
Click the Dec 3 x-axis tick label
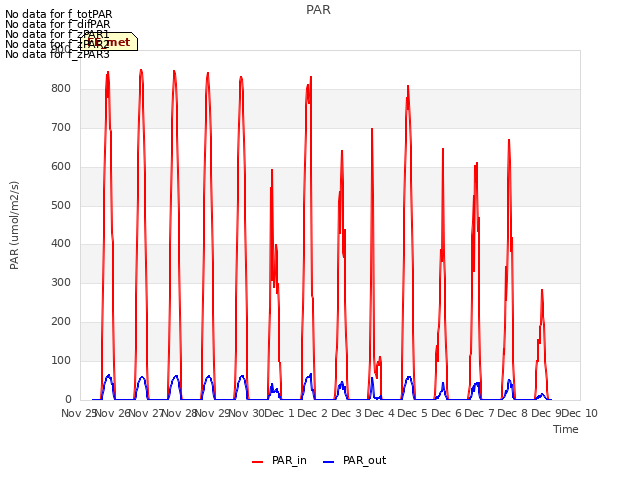coord(346,413)
